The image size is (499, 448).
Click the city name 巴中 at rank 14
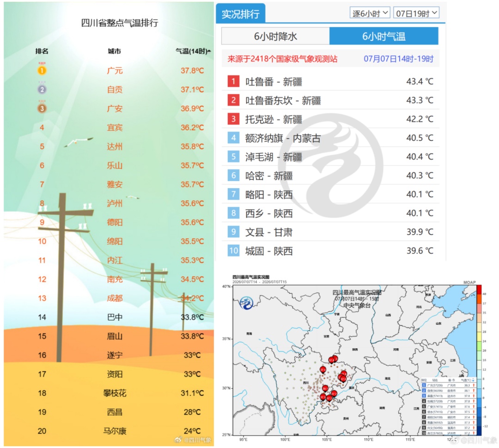[x=115, y=317]
